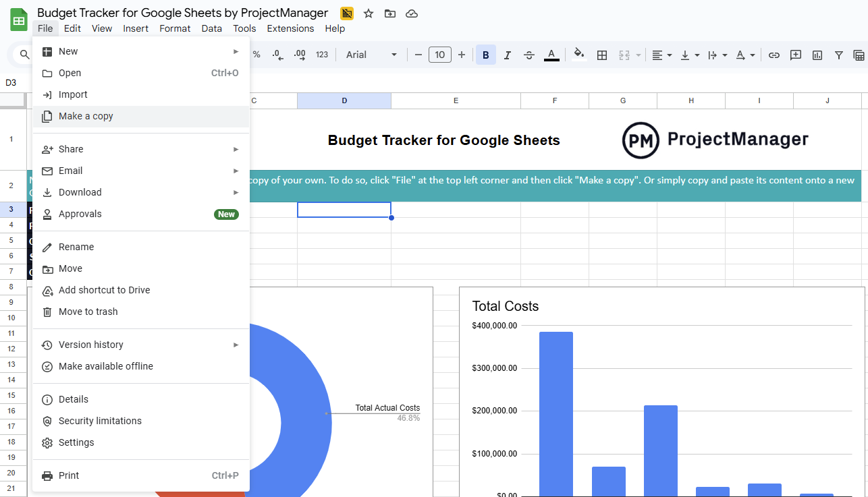868x497 pixels.
Task: Choose Move in the File menu
Action: pyautogui.click(x=141, y=268)
